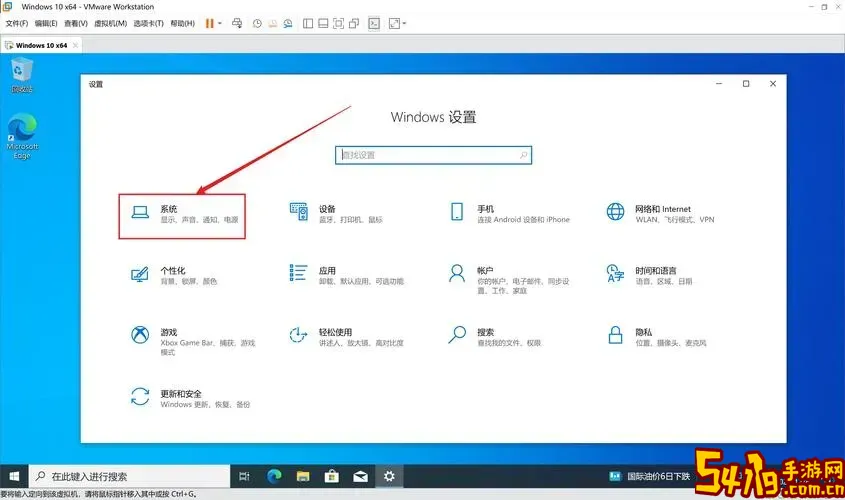Click the taskbar search box 在此处键入进行搜索

129,476
